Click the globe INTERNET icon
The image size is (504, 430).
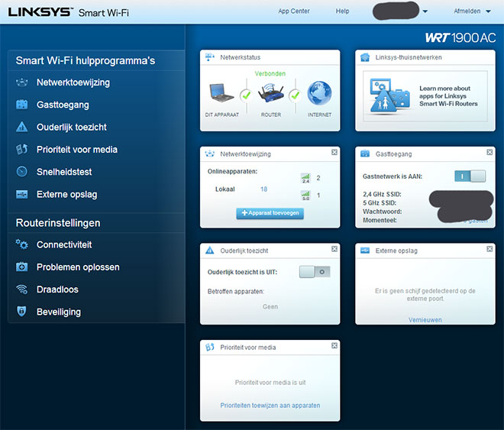[319, 93]
